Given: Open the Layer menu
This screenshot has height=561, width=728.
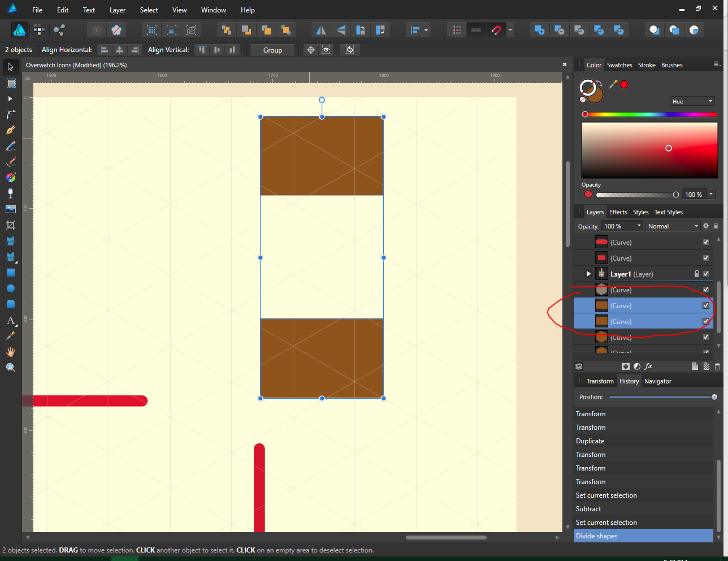Looking at the screenshot, I should click(118, 10).
